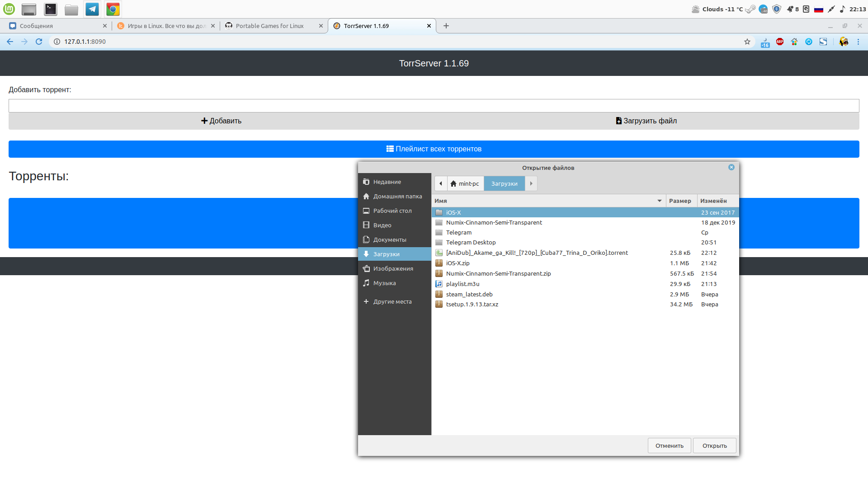Open Telegram from the panel
The width and height of the screenshot is (868, 488).
[92, 9]
